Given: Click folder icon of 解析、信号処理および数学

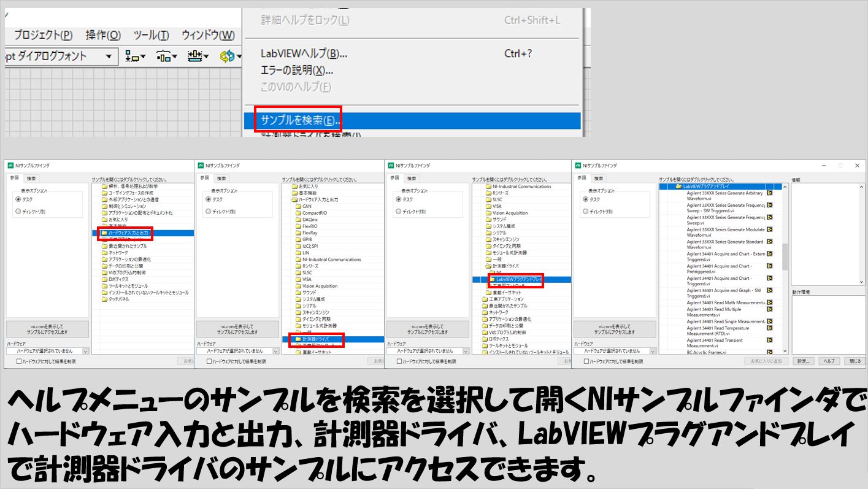Looking at the screenshot, I should click(x=104, y=186).
